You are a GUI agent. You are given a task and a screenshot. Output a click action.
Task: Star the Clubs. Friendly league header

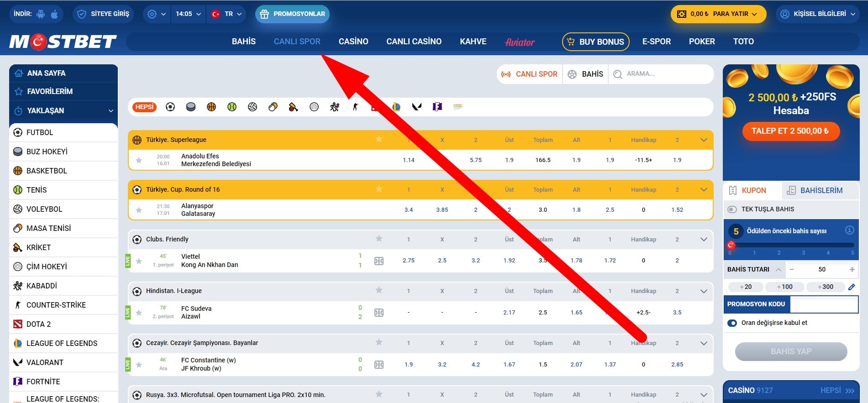(x=379, y=239)
